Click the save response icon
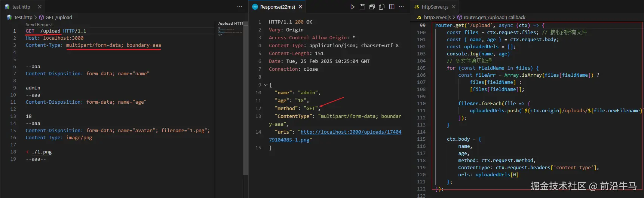Image resolution: width=644 pixels, height=198 pixels. pyautogui.click(x=362, y=7)
